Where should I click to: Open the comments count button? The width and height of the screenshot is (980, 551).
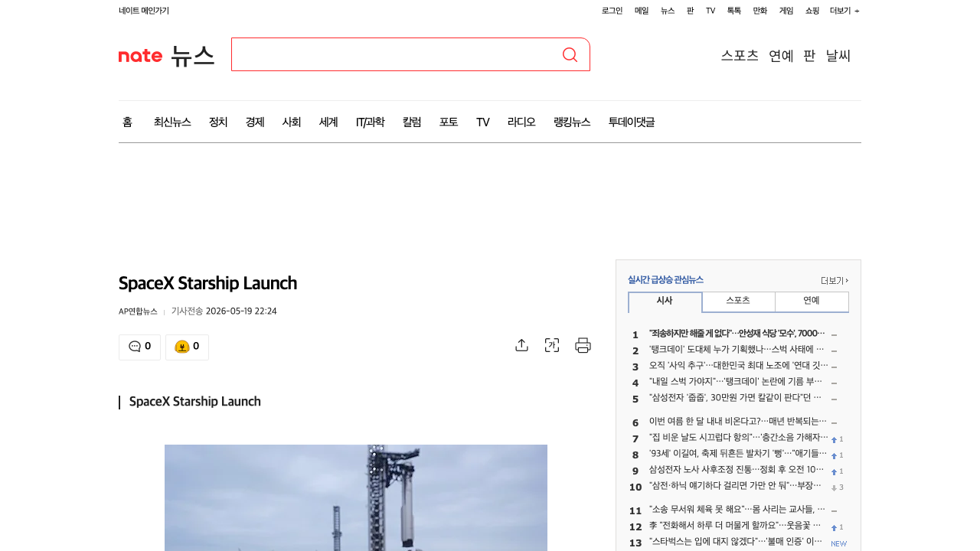tap(139, 347)
